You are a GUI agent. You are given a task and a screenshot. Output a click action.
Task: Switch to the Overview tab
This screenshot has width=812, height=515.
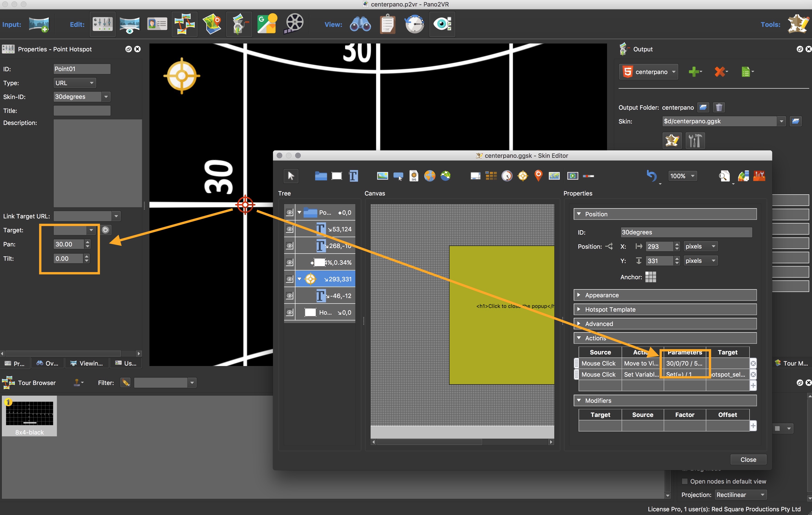point(48,363)
